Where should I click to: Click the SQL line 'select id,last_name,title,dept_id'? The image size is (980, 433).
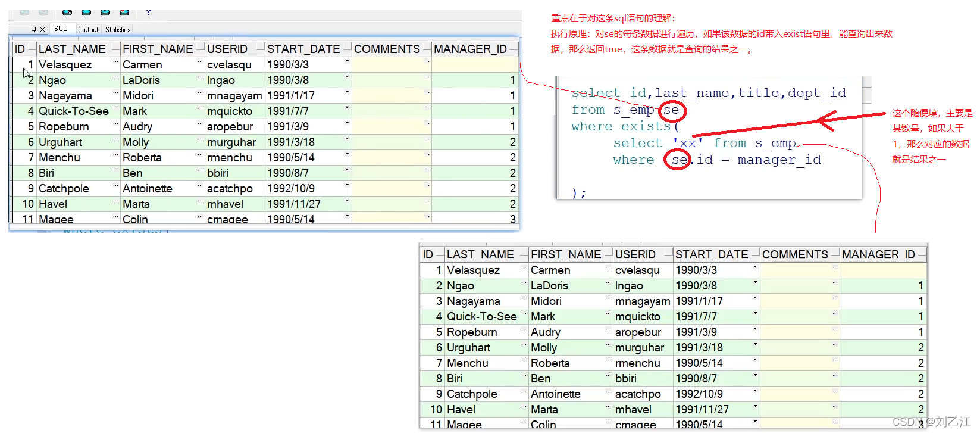(709, 93)
